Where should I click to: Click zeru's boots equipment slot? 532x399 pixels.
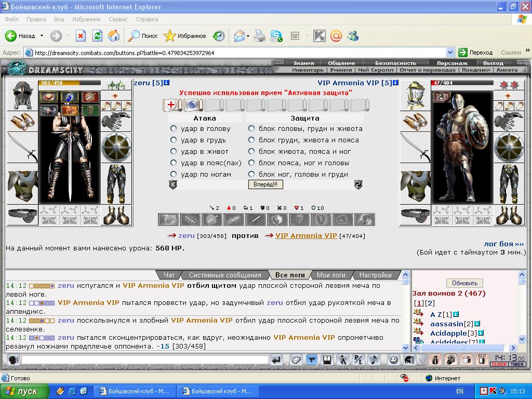coord(116,215)
